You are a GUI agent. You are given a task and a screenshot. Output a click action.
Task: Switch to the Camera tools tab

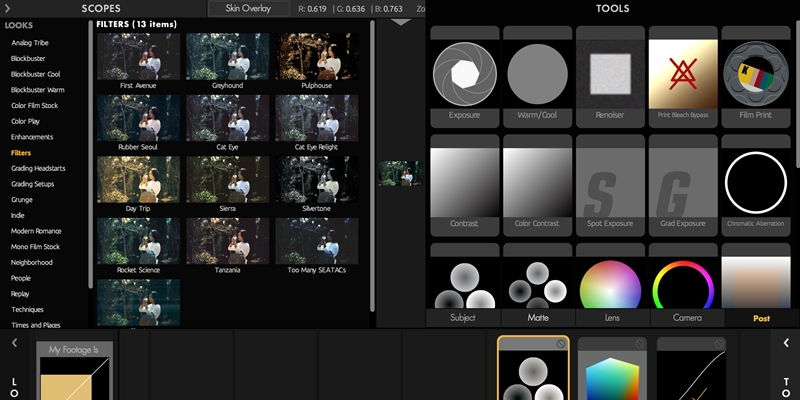(686, 318)
